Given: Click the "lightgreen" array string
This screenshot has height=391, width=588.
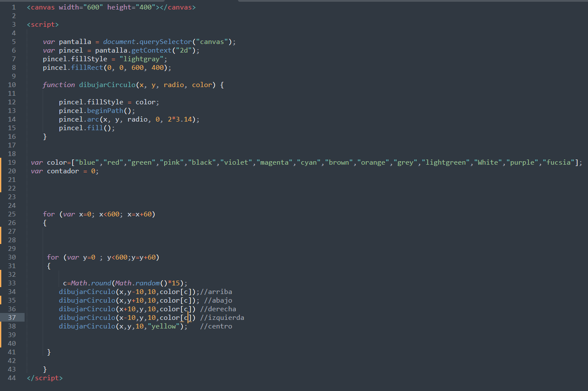Looking at the screenshot, I should 446,163.
